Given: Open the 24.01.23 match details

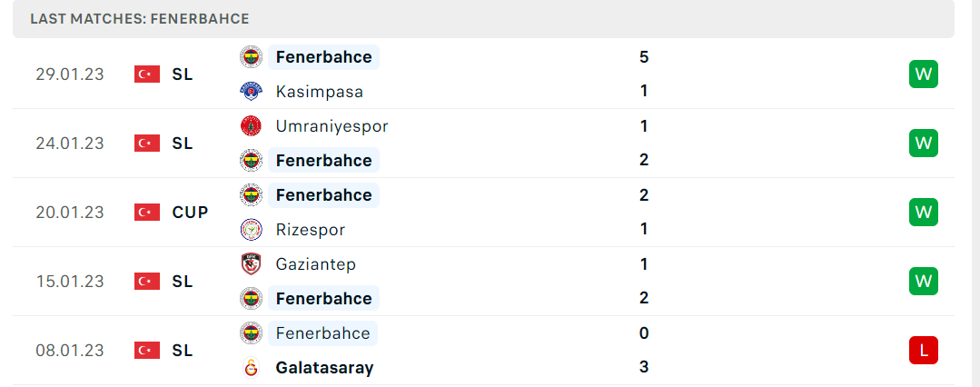Looking at the screenshot, I should point(484,144).
